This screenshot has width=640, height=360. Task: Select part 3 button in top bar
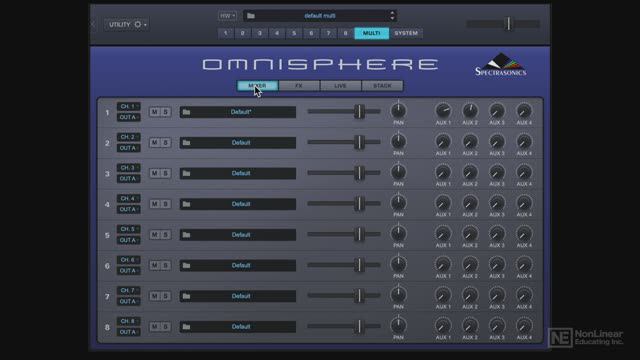click(260, 33)
